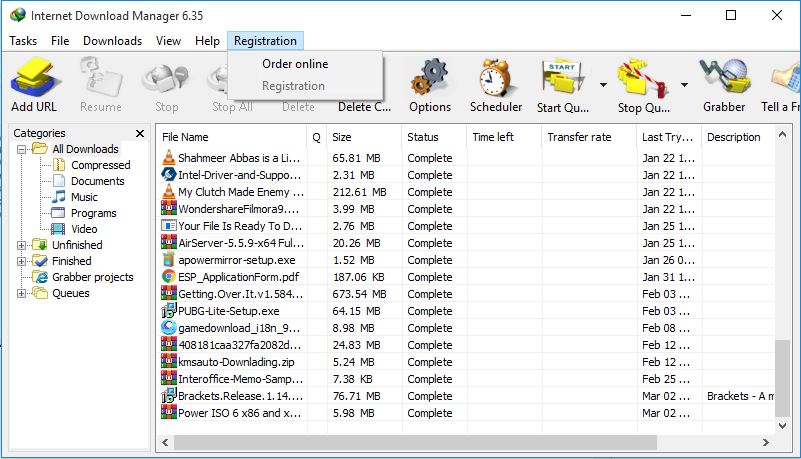Click icon of gamedownload_i18n file
Screen dimensions: 801x459
pos(169,327)
